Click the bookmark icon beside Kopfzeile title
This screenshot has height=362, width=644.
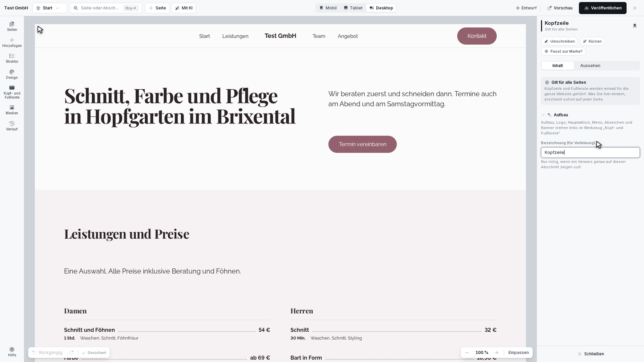click(635, 26)
